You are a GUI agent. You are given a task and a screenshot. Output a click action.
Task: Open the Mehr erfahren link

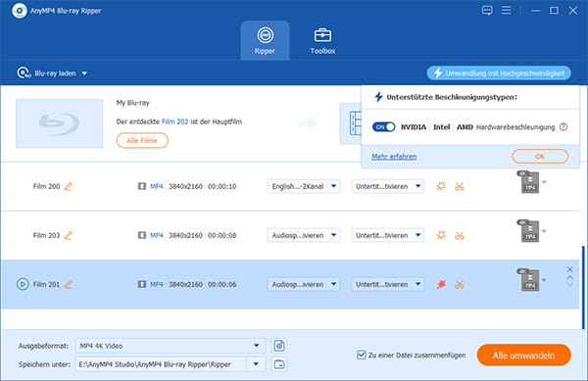(394, 157)
